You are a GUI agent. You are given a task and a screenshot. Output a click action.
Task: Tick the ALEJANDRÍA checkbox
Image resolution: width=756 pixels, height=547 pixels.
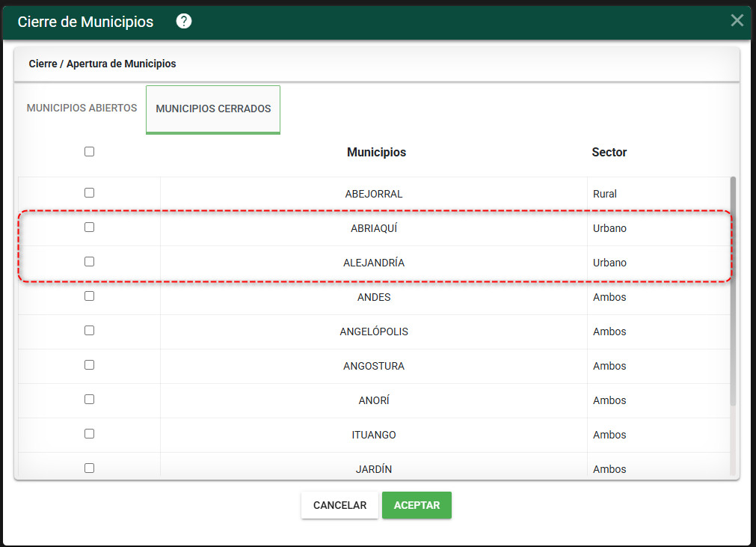click(x=89, y=261)
